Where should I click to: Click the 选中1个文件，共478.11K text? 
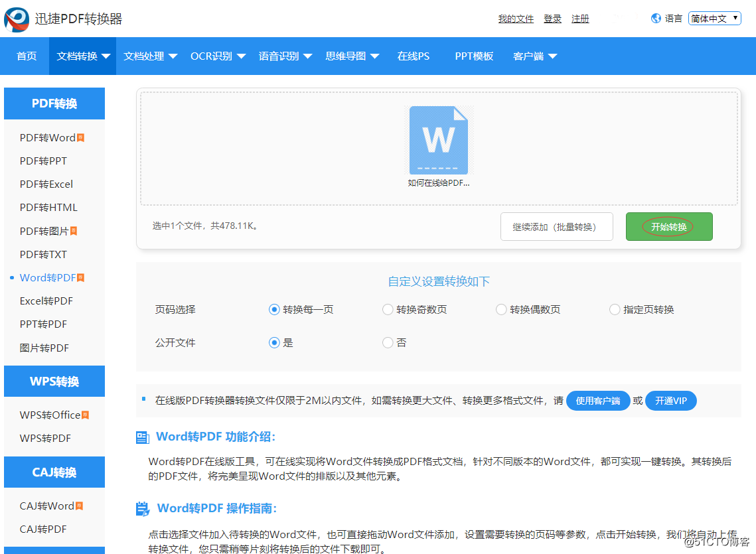[206, 226]
